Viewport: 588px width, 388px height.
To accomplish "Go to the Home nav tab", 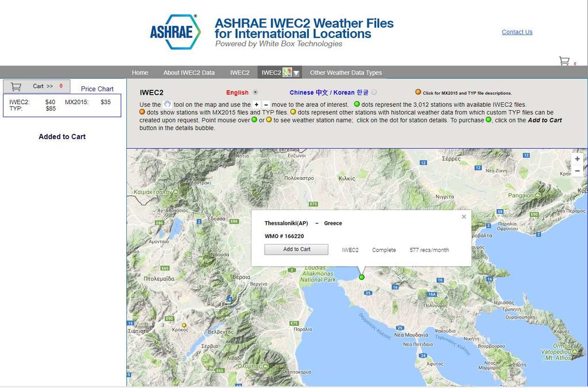I will pyautogui.click(x=140, y=73).
